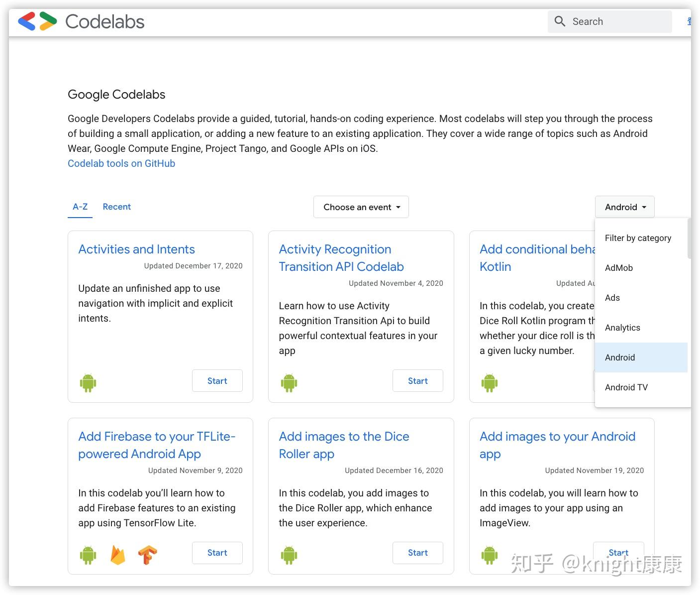This screenshot has width=700, height=595.
Task: Select the A-Z sorting tab
Action: [80, 207]
